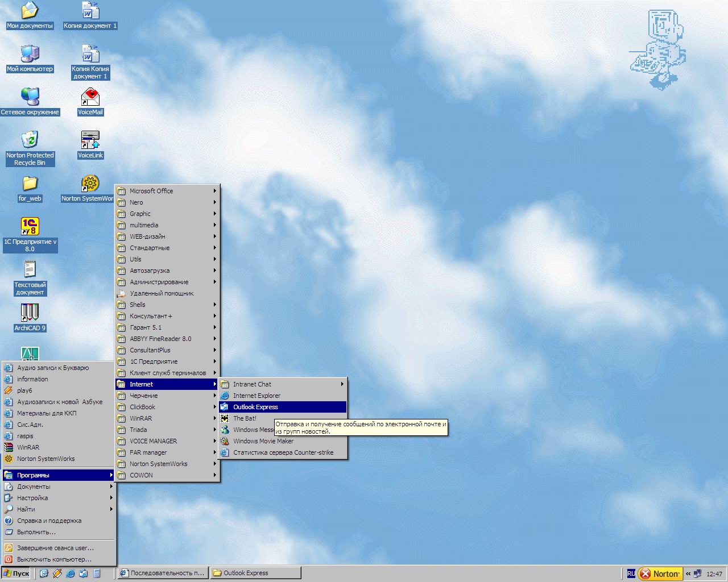Click the RU language indicator
Viewport: 728px width, 582px height.
(x=631, y=574)
